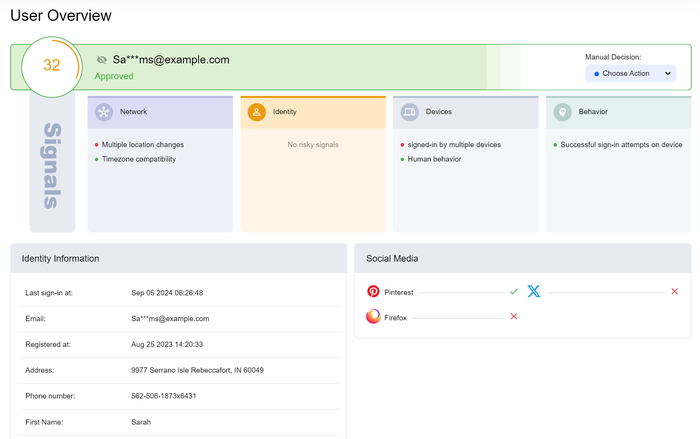
Task: Select the Behavior signals card header
Action: [x=619, y=112]
